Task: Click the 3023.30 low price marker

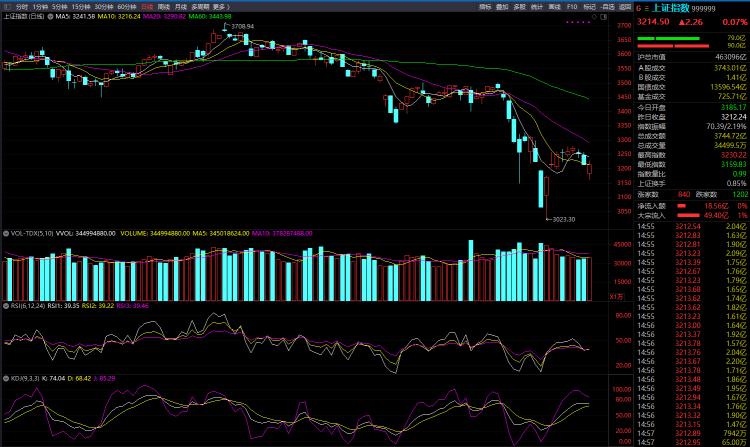Action: 564,219
